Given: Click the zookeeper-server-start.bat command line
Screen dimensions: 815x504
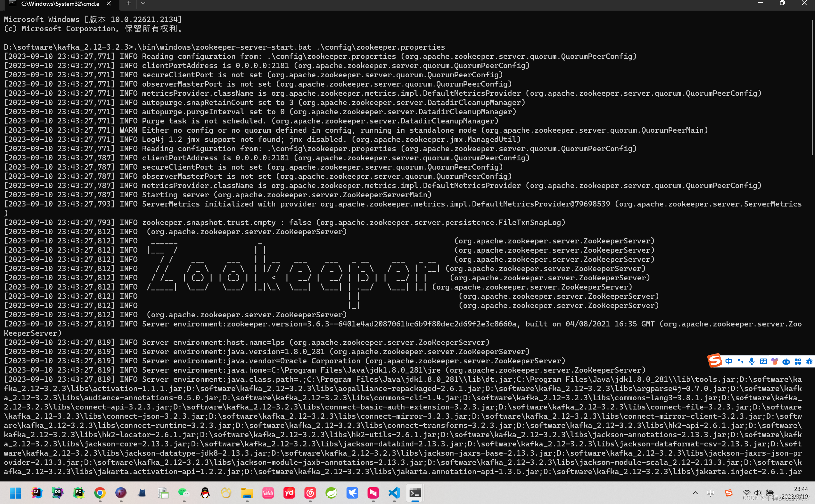Looking at the screenshot, I should tap(225, 47).
